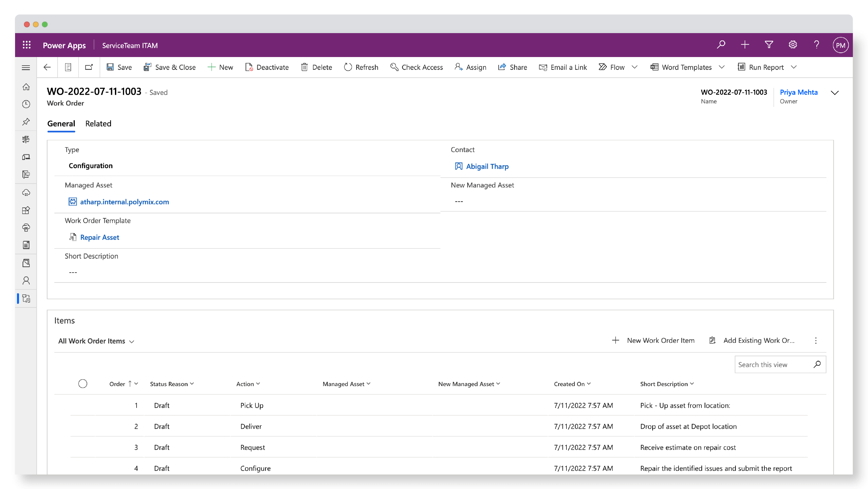Open Pinned items in the sidebar
The height and width of the screenshot is (489, 868).
[x=26, y=122]
